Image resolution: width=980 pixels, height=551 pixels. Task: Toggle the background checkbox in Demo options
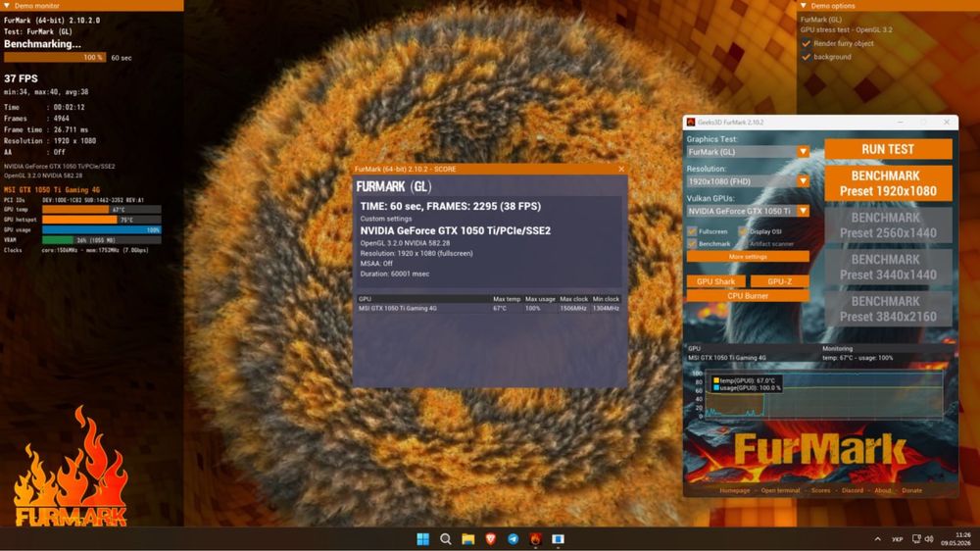pyautogui.click(x=807, y=57)
